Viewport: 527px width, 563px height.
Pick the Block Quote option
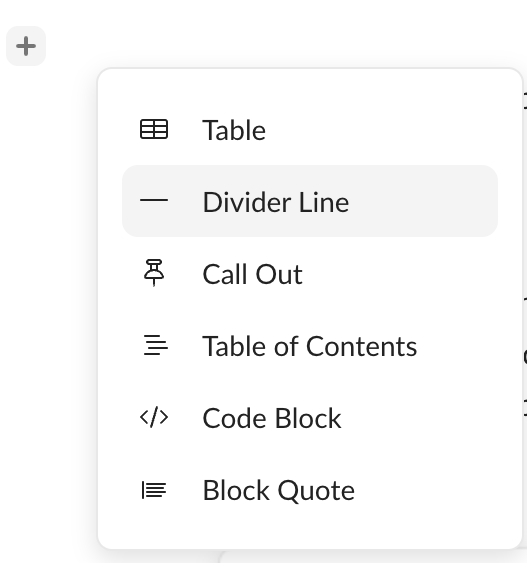[310, 490]
